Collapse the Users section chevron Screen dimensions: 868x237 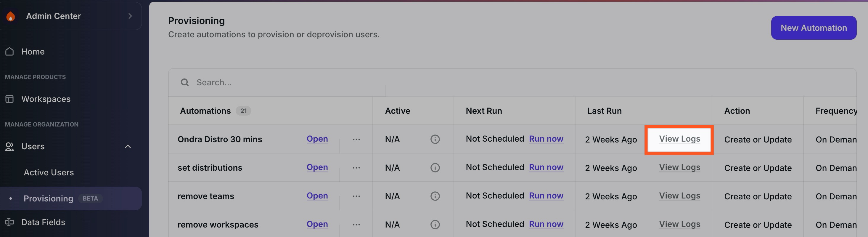(x=128, y=146)
